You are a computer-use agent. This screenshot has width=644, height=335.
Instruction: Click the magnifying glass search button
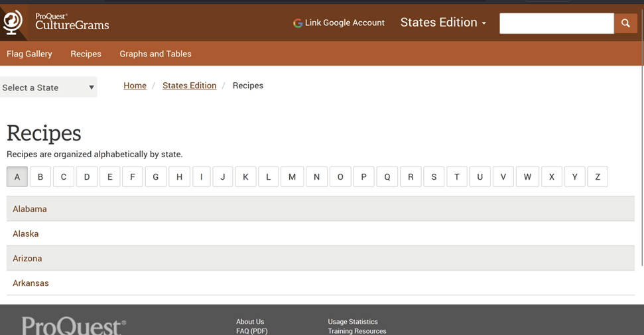click(625, 23)
